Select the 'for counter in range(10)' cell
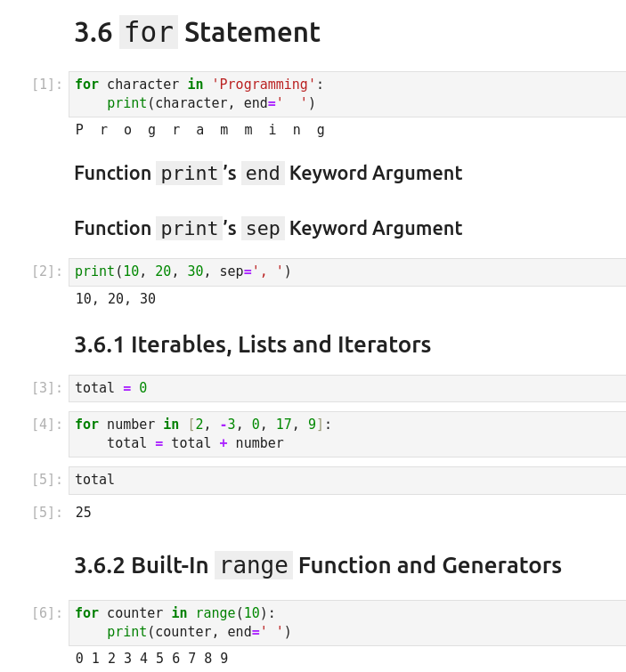Screen dimensions: 626x672 tap(347, 622)
